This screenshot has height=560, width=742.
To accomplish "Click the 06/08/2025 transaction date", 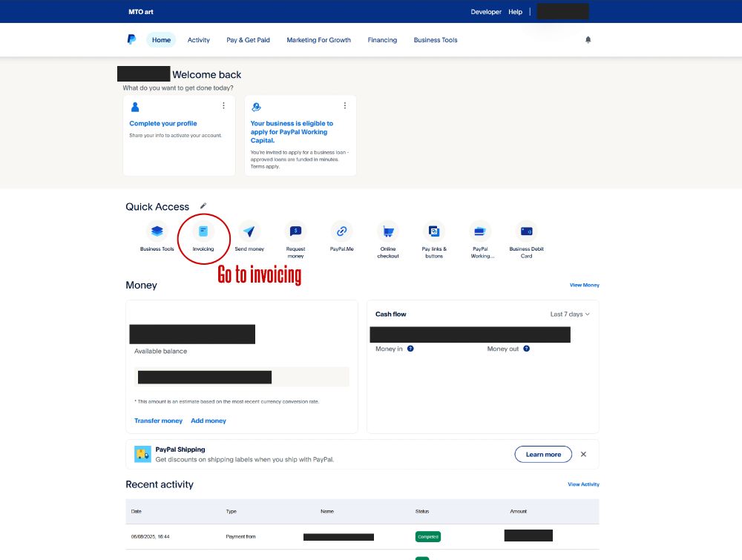I will [150, 537].
